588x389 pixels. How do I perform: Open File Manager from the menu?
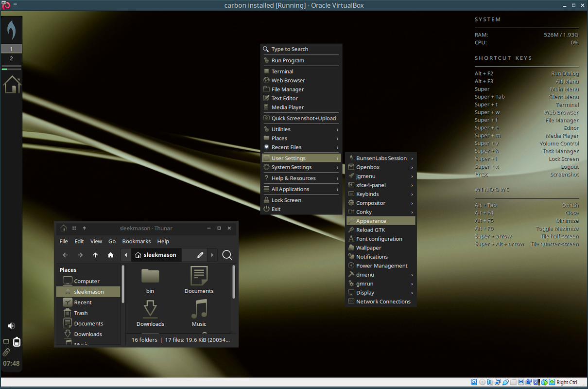(301, 89)
